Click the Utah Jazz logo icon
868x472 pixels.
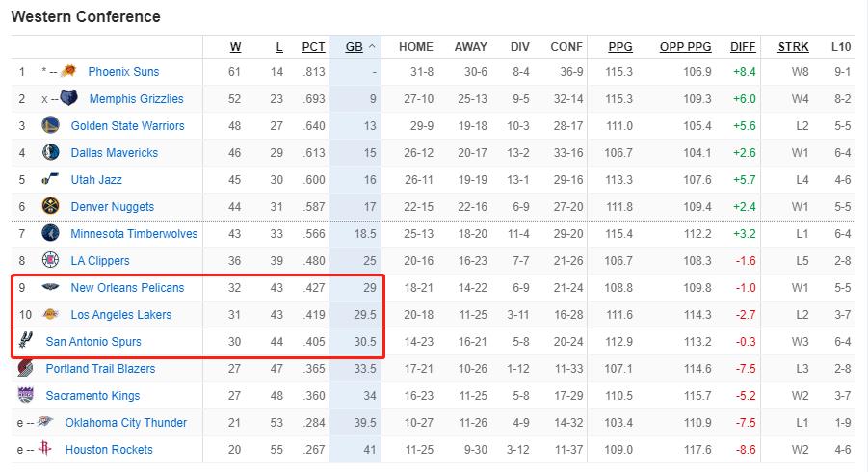point(50,179)
